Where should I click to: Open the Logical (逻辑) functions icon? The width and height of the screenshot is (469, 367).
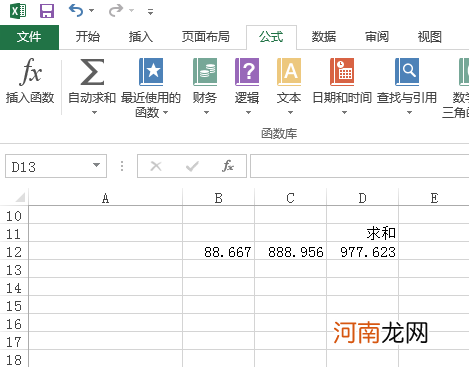[x=247, y=72]
